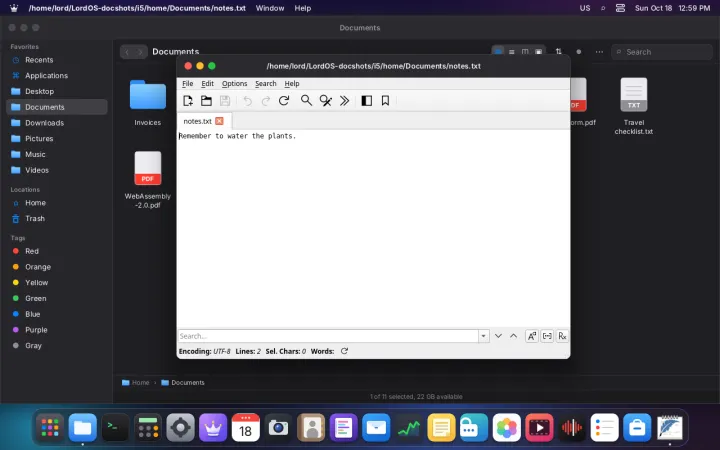720x450 pixels.
Task: Open Recents in the file manager sidebar
Action: [x=57, y=60]
